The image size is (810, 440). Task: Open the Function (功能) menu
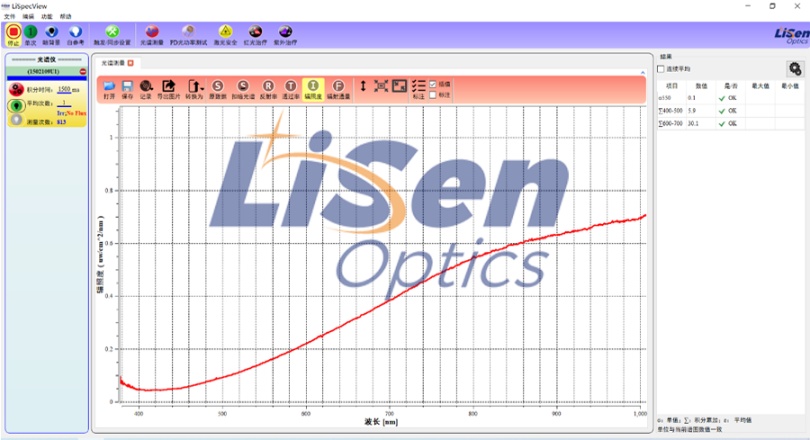(47, 17)
